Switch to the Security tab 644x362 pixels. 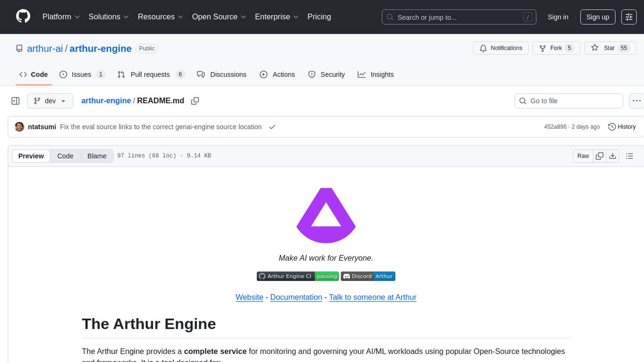click(327, 74)
